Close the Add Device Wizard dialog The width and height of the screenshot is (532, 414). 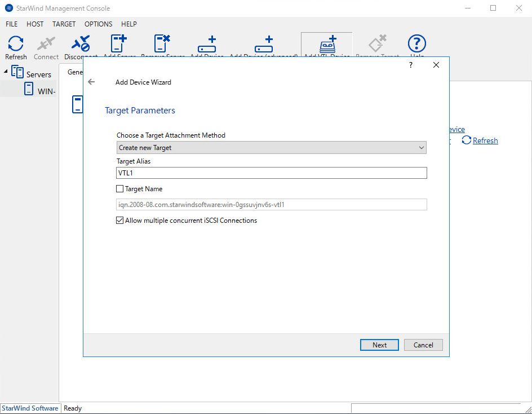coord(436,65)
